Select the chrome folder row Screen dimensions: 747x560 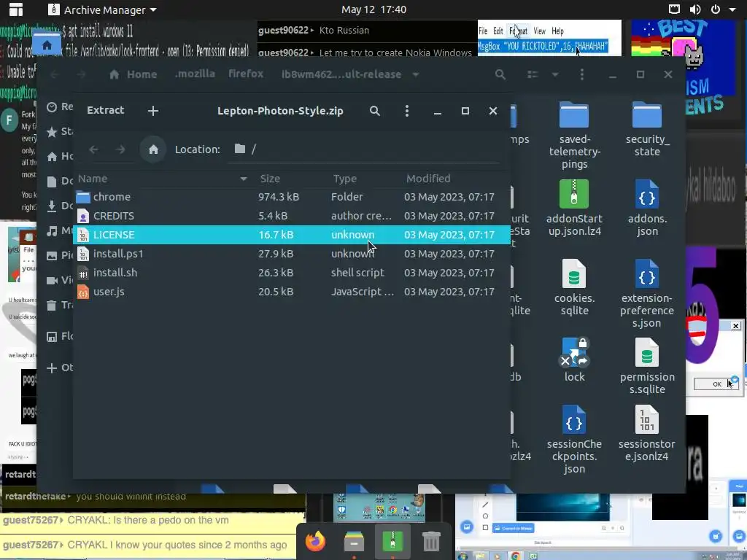click(x=291, y=197)
